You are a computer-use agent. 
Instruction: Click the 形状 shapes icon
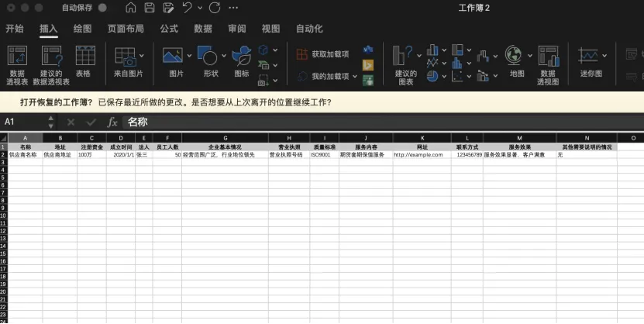(208, 56)
